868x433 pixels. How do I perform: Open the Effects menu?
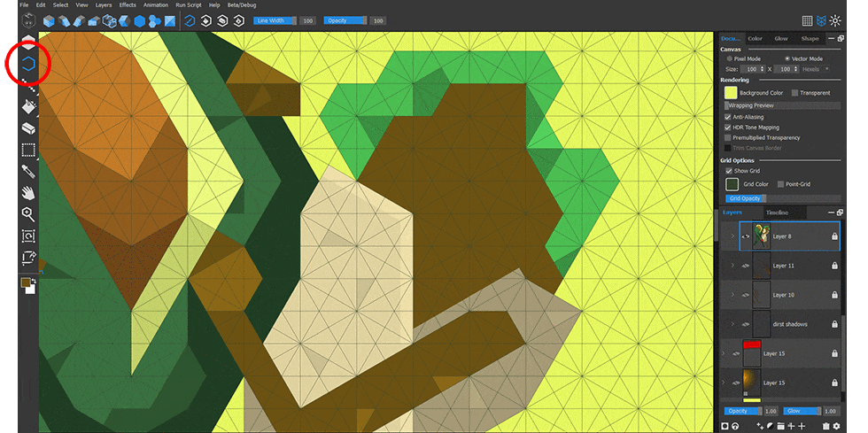pyautogui.click(x=126, y=5)
